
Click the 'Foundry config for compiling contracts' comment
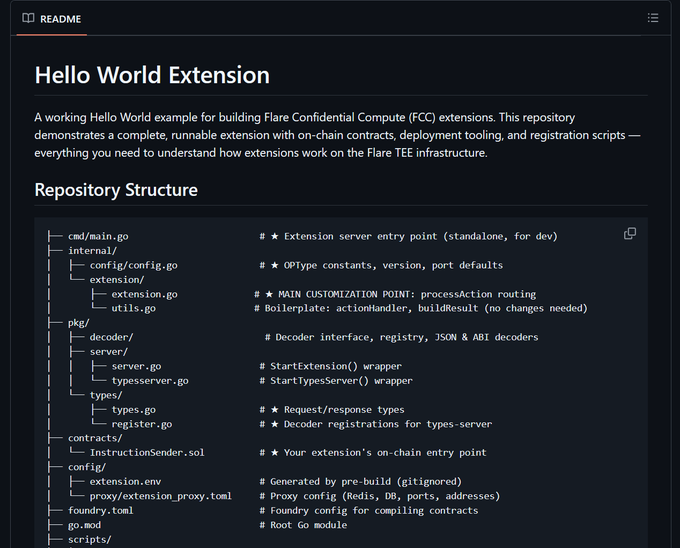click(369, 510)
